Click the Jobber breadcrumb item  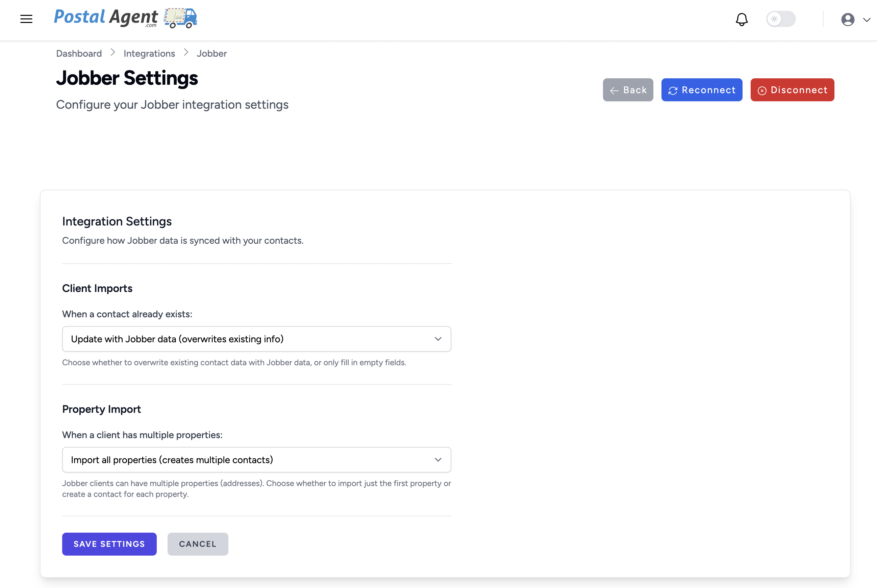pos(212,54)
